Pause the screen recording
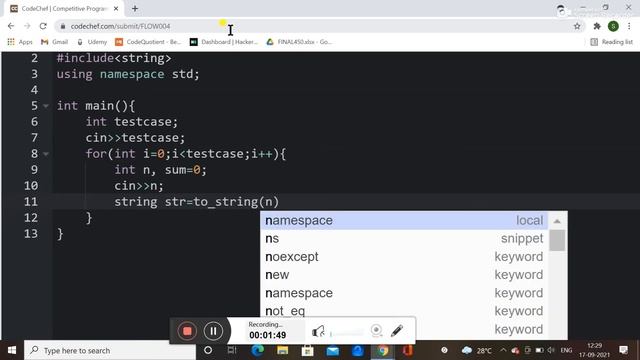The height and width of the screenshot is (360, 640). [213, 331]
